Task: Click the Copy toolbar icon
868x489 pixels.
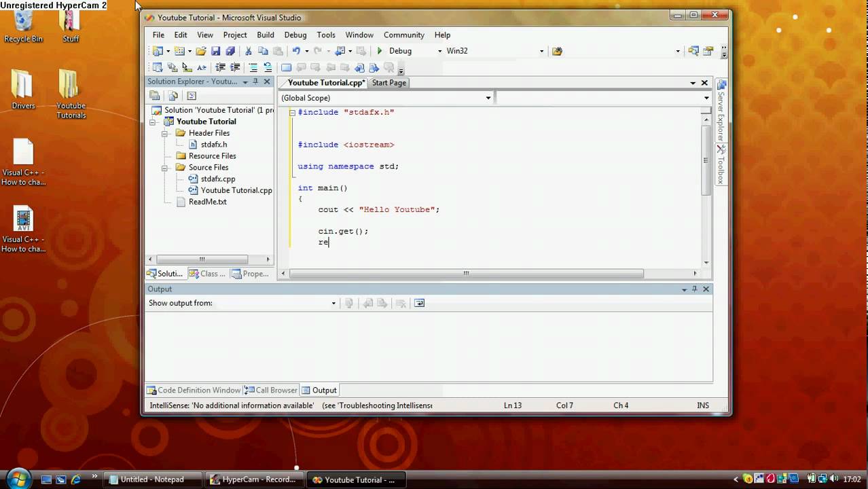Action: coord(263,51)
